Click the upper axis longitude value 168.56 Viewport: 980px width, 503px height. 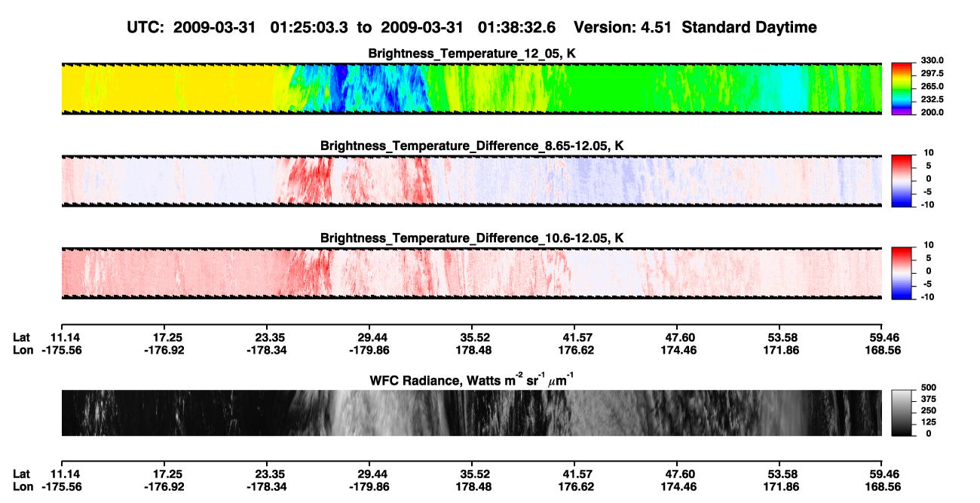point(882,351)
